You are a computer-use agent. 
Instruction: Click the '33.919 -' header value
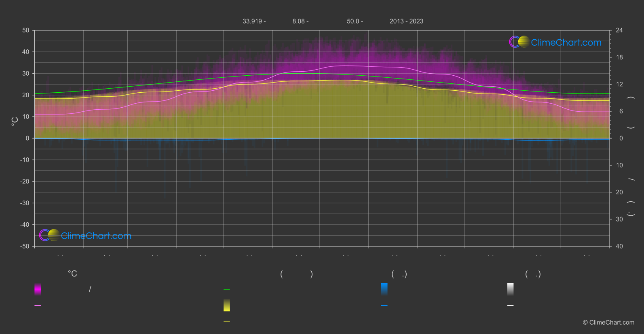coord(254,21)
